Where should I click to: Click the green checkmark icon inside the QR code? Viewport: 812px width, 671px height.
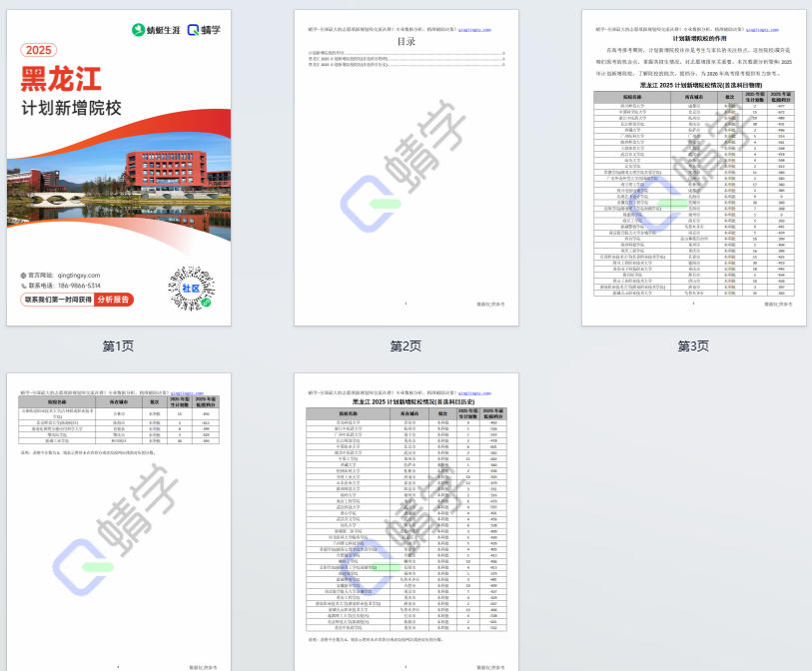tap(207, 301)
